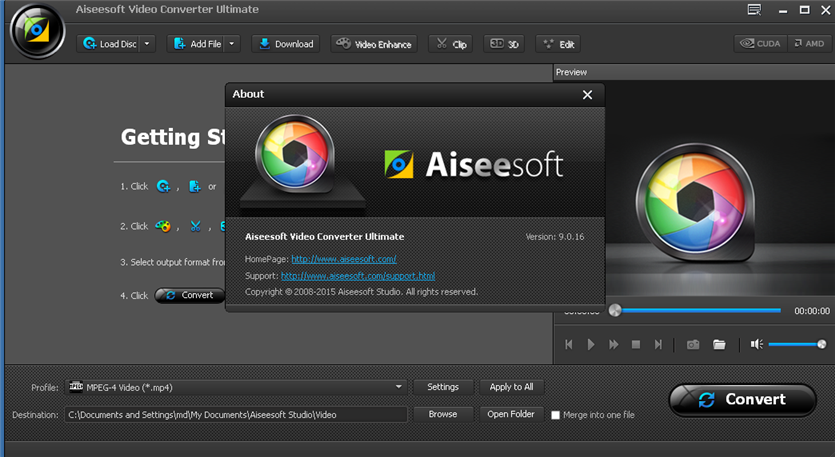The image size is (835, 457).
Task: Expand the Add File dropdown arrow
Action: click(x=233, y=44)
